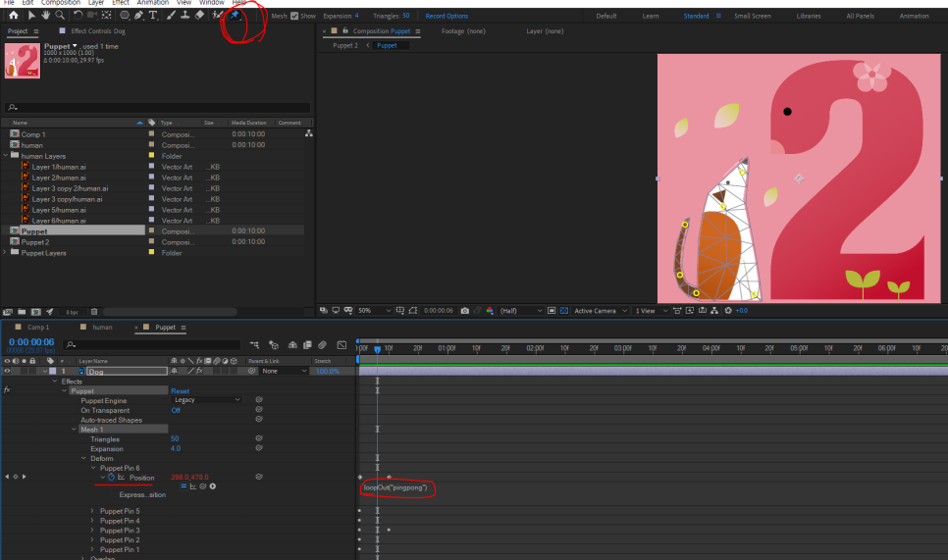Open the Effect Controls Dog tab
This screenshot has width=948, height=560.
[x=98, y=30]
